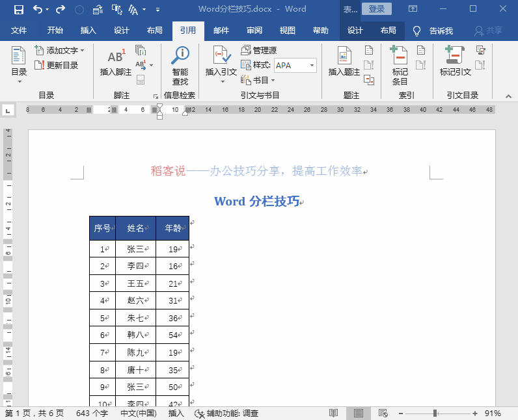Click Show Notes icon in footnotes group
Screen dimensions: 518x420
click(x=141, y=80)
